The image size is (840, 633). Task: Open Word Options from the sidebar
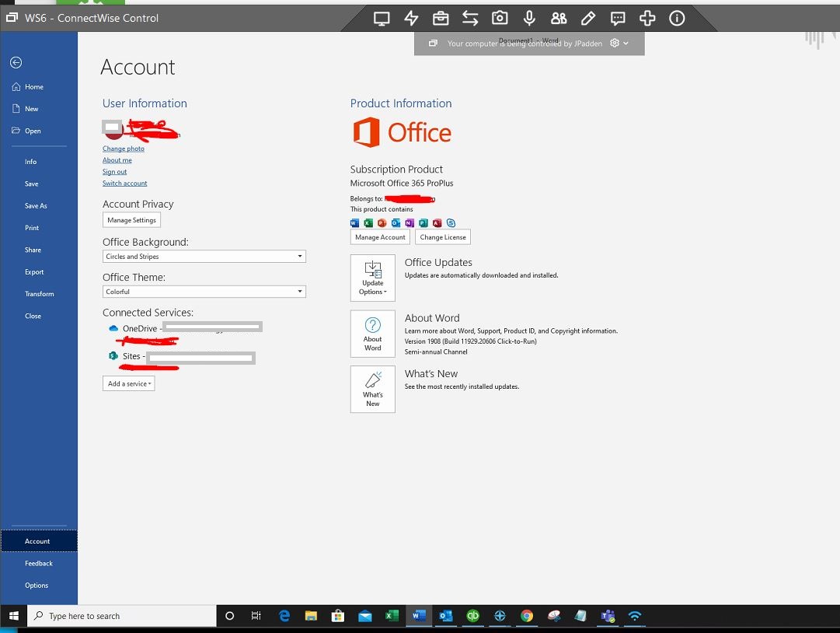pos(37,586)
